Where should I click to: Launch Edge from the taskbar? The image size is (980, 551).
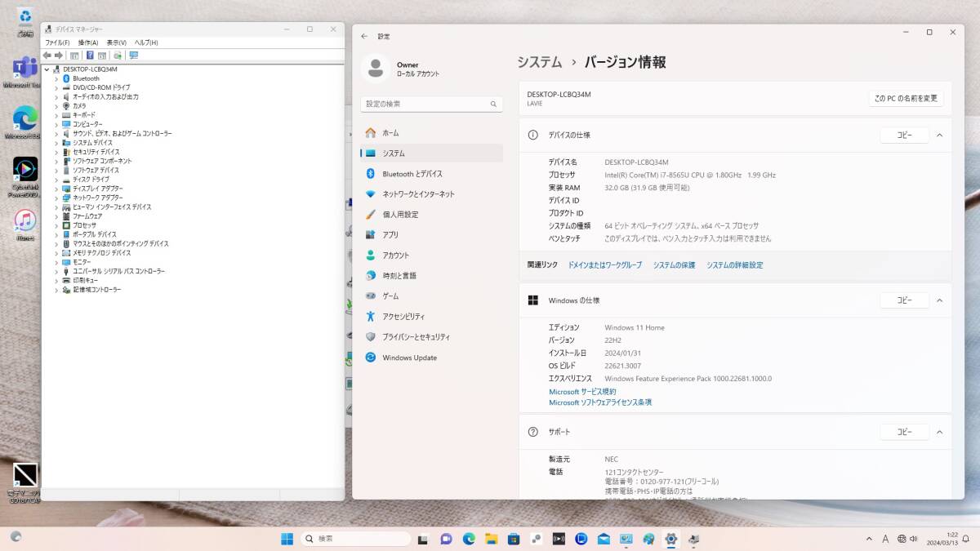(x=469, y=539)
